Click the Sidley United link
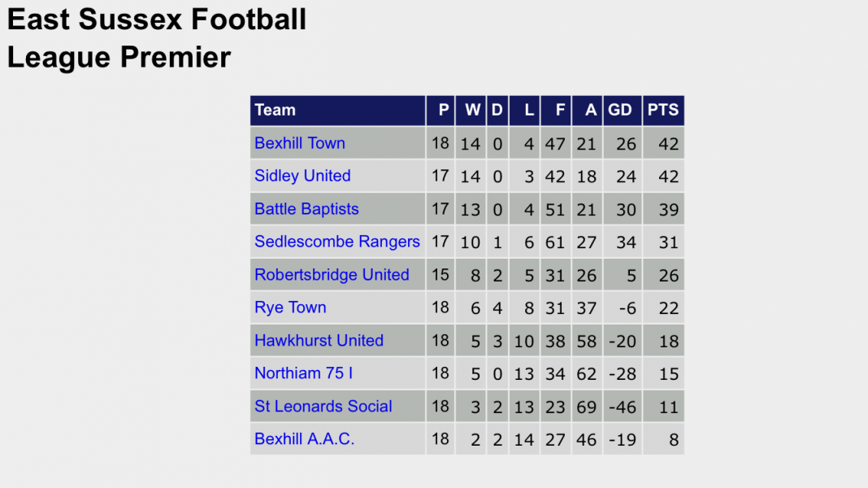 tap(302, 176)
